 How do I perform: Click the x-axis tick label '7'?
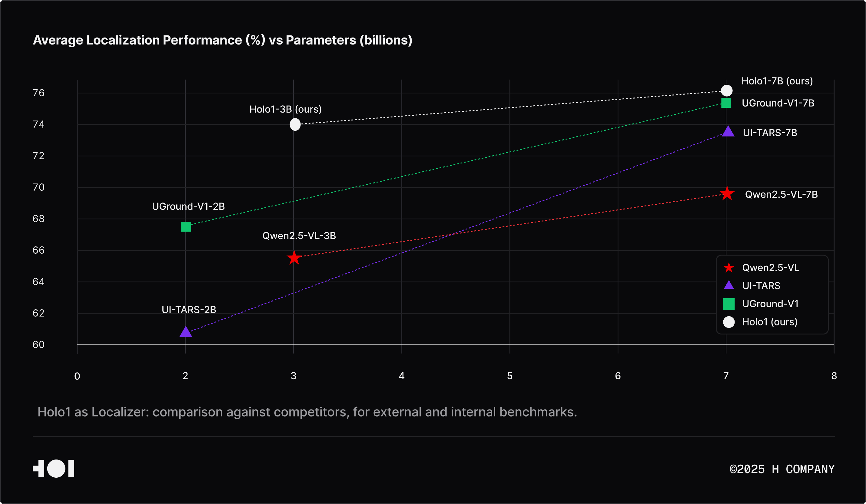coord(726,376)
